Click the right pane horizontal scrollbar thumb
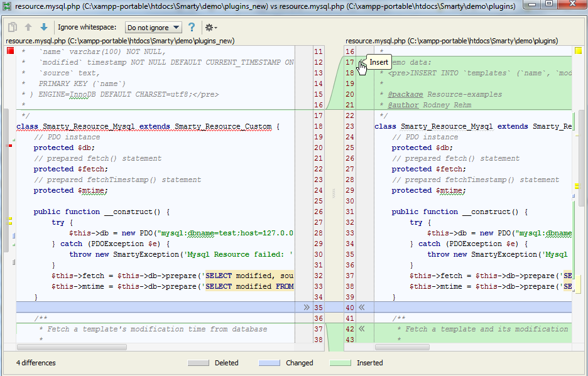This screenshot has width=588, height=376. click(x=402, y=347)
